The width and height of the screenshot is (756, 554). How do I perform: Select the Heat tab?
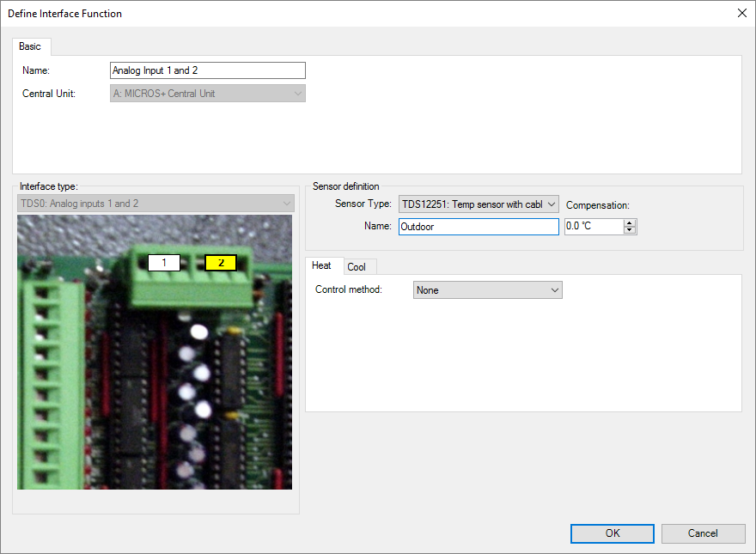pos(322,266)
